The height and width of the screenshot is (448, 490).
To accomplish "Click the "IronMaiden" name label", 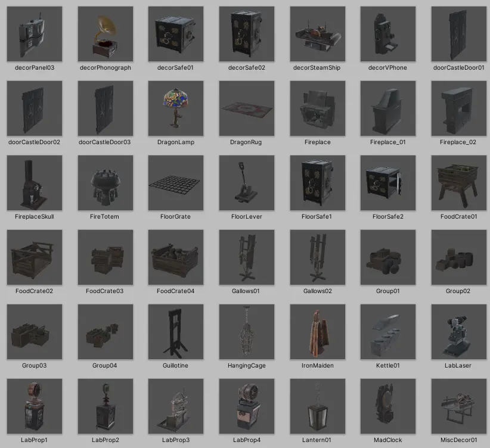I will point(318,366).
